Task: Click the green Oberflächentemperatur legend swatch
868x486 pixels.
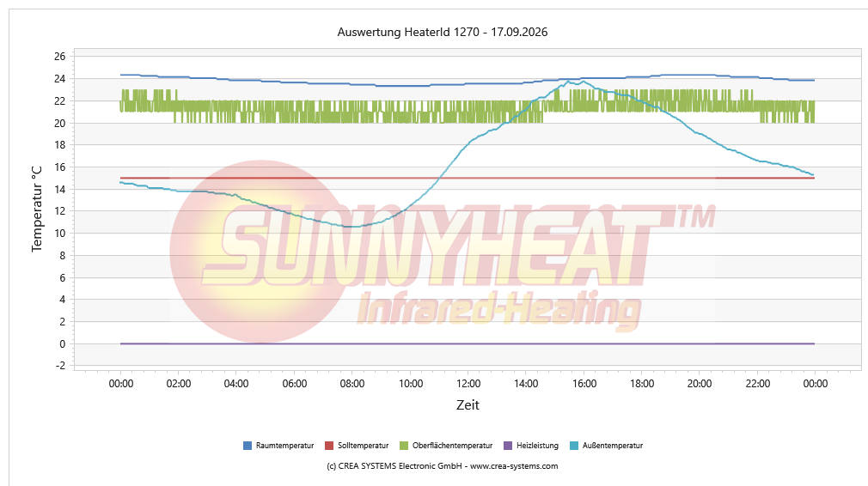Action: click(404, 446)
